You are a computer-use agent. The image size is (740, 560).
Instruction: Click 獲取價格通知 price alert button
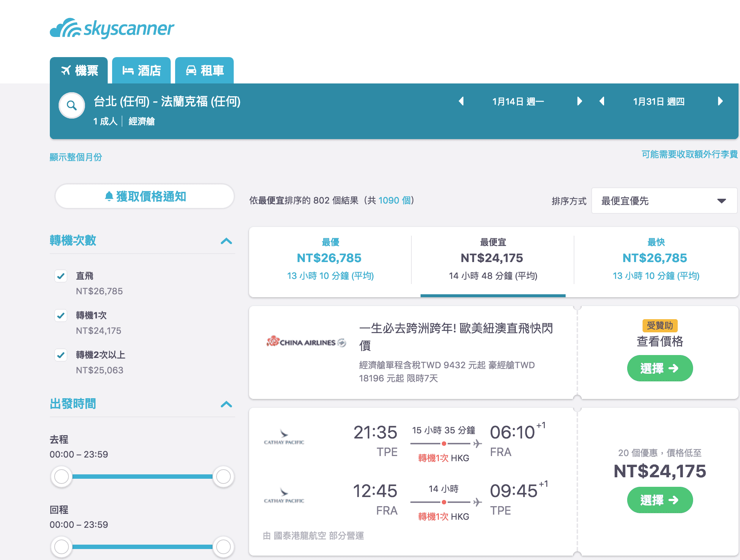click(x=145, y=197)
